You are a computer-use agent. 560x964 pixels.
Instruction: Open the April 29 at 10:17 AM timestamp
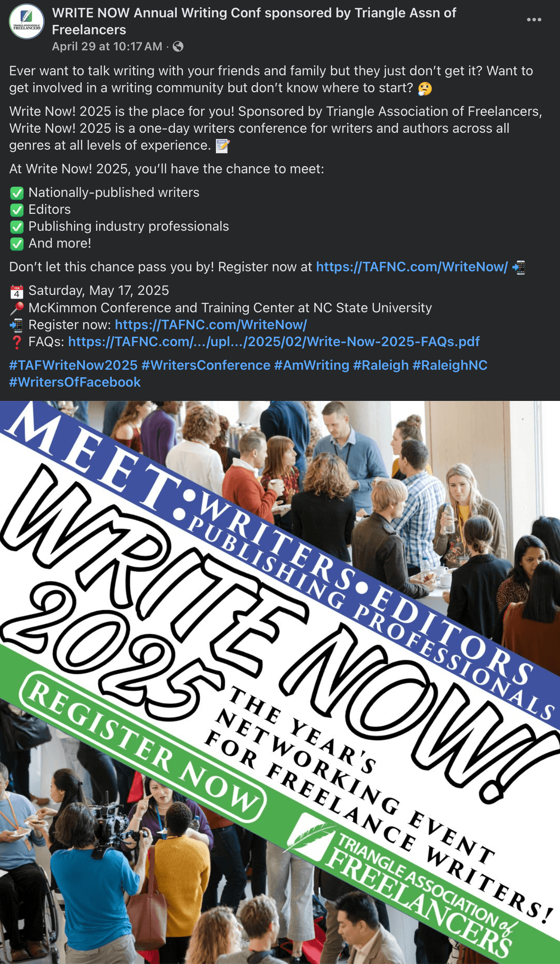pos(107,46)
